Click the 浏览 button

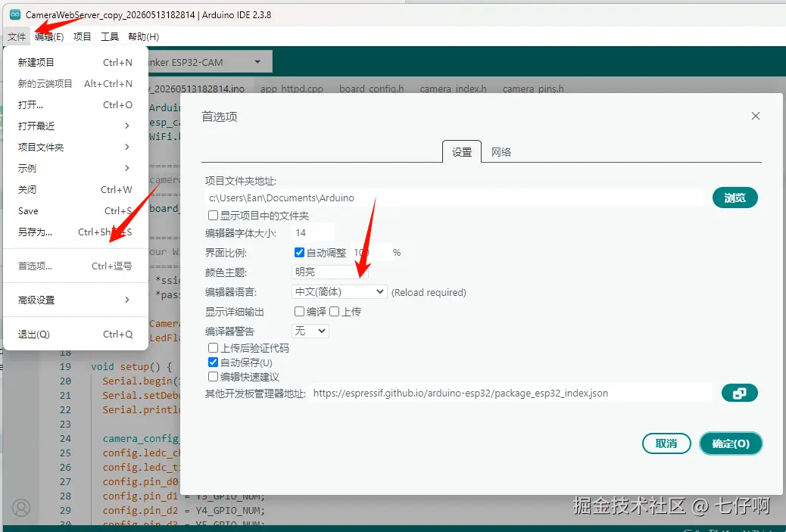[x=735, y=198]
